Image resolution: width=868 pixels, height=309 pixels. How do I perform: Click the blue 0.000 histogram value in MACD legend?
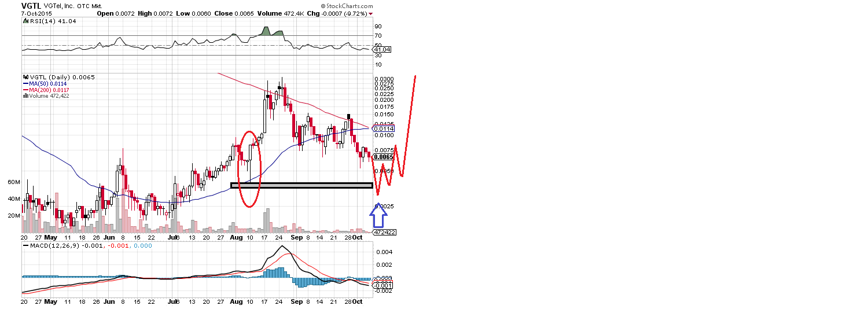(142, 245)
